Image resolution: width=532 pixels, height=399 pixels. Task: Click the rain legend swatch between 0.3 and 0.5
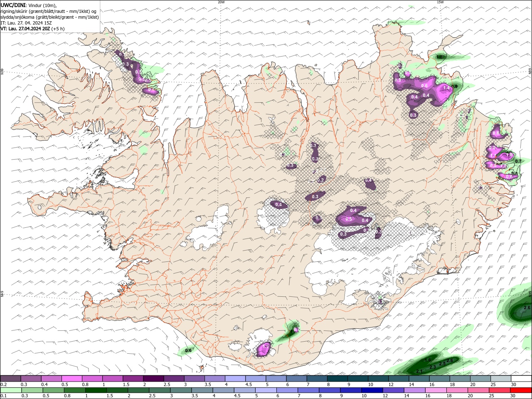(x=32, y=390)
